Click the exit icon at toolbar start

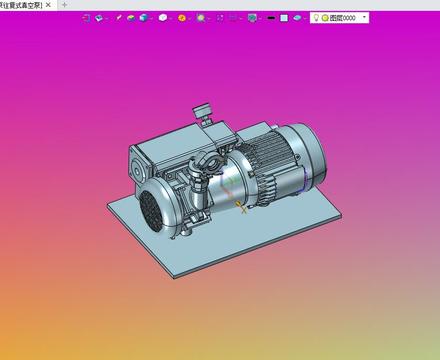(86, 18)
